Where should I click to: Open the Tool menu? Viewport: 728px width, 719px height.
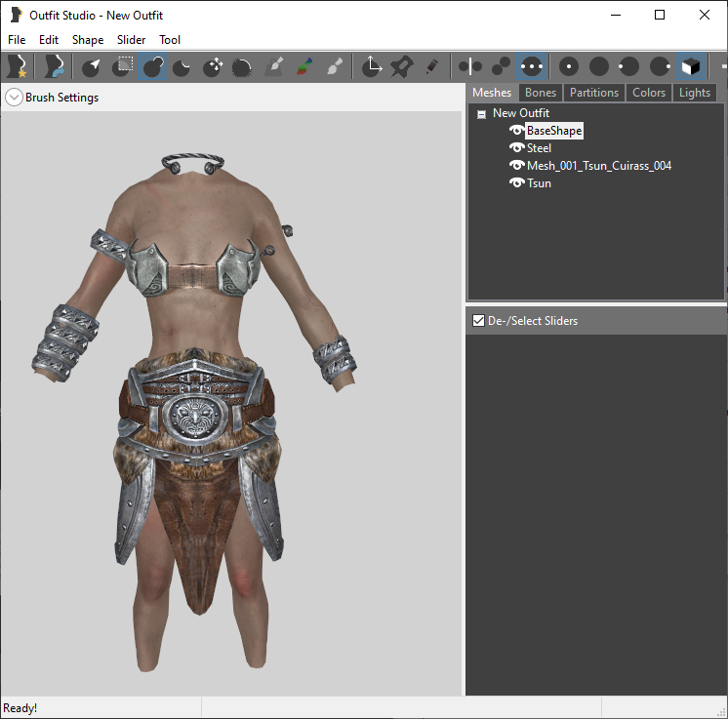click(x=170, y=40)
